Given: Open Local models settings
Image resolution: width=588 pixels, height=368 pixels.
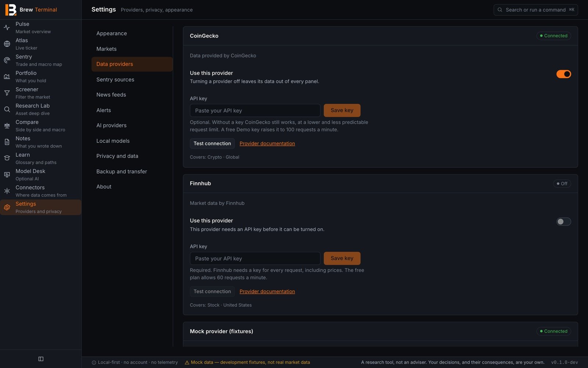Looking at the screenshot, I should click(132, 141).
